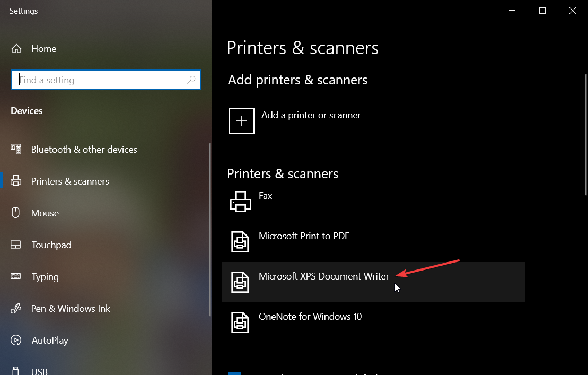Click the Pen & Windows Ink icon
Viewport: 588px width, 375px height.
[16, 308]
